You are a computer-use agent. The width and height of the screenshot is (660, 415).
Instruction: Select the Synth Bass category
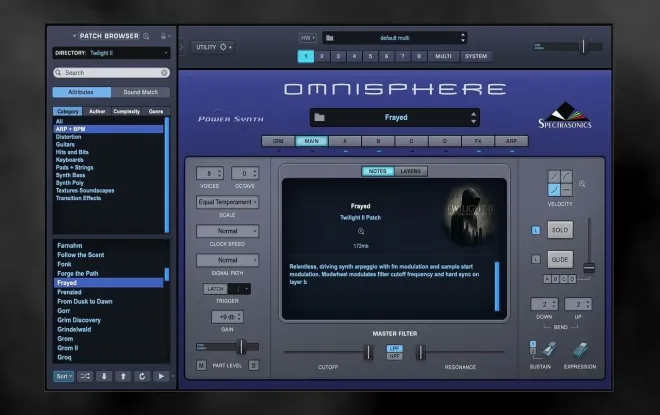70,175
